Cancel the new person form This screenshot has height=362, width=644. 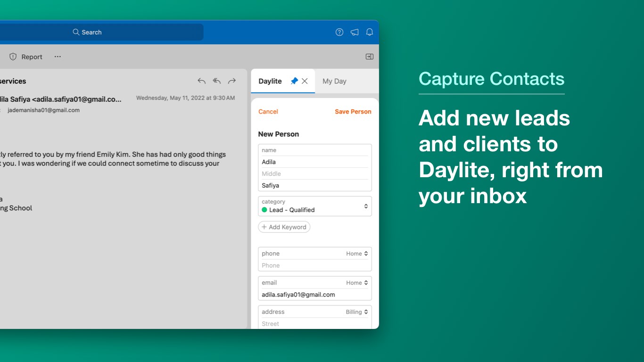click(x=268, y=112)
